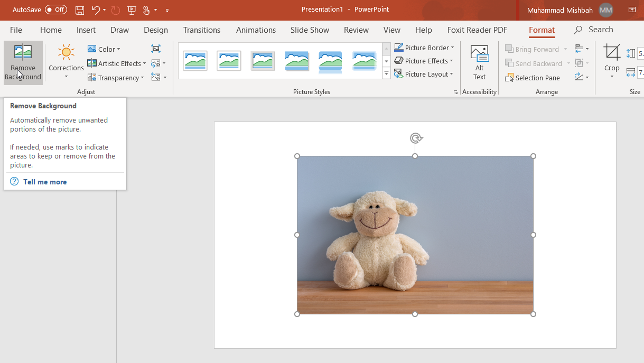Screen dimensions: 644x363
Task: Switch to the Transitions tab
Action: (x=202, y=30)
